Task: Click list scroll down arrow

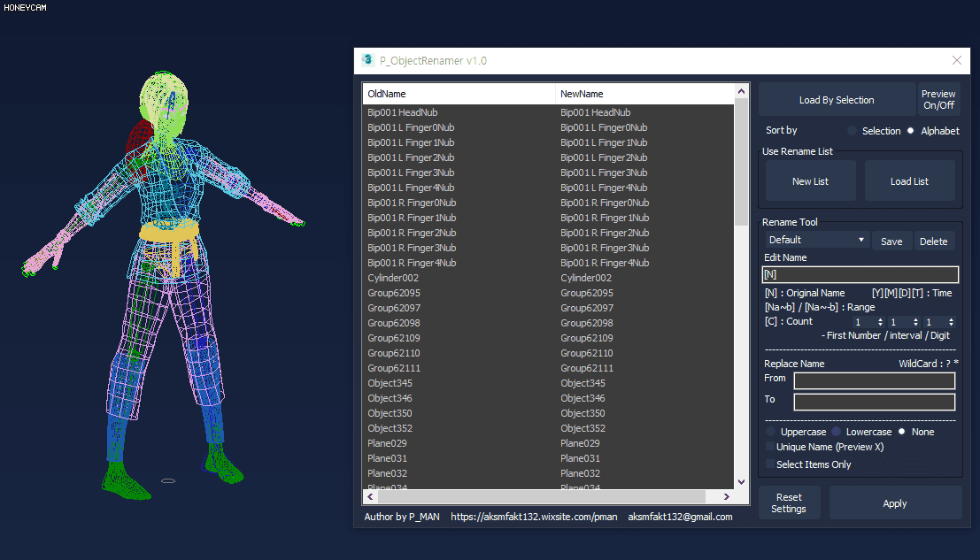Action: [x=741, y=482]
